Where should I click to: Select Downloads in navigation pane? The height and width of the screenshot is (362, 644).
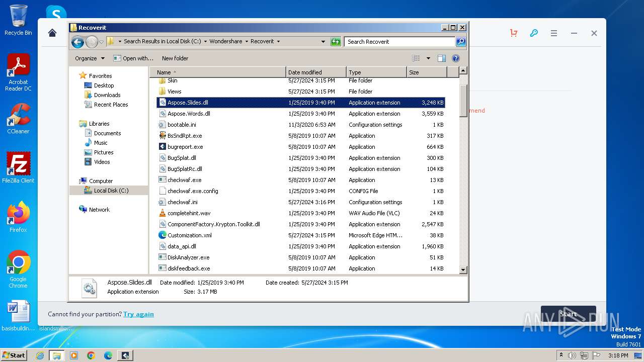107,95
